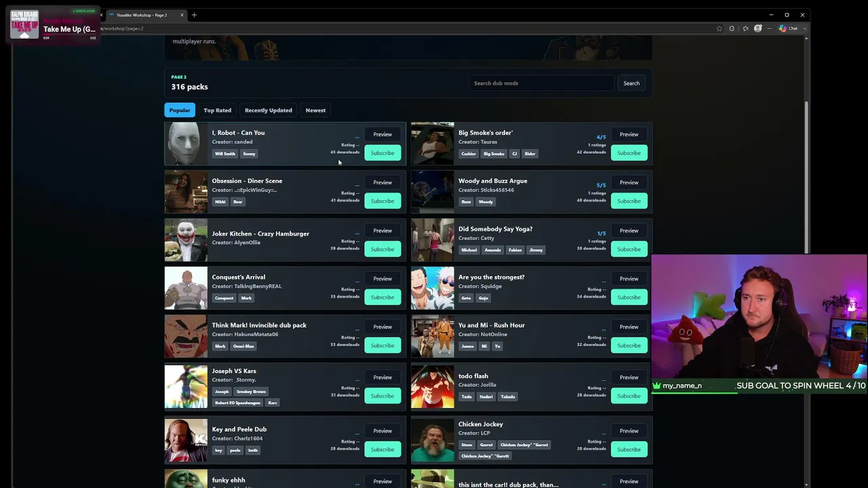Preview Are you the strongest pack
Screen dimensions: 868x488
click(x=629, y=279)
